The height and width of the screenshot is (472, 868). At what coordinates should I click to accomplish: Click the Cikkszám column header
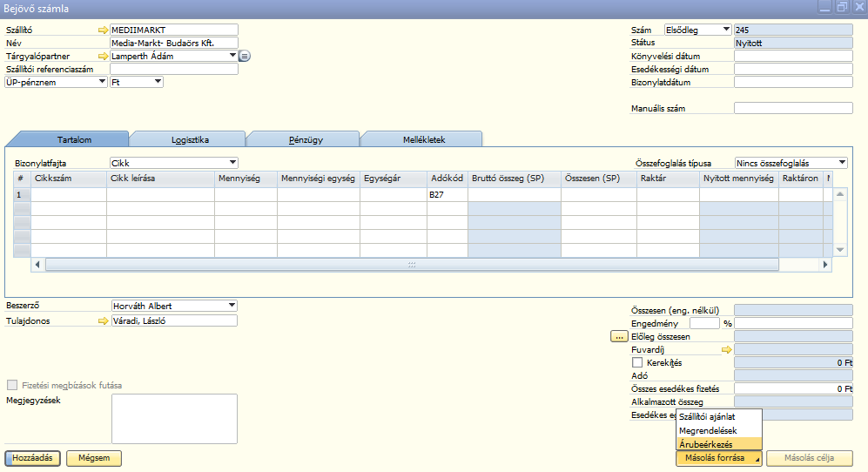click(69, 179)
